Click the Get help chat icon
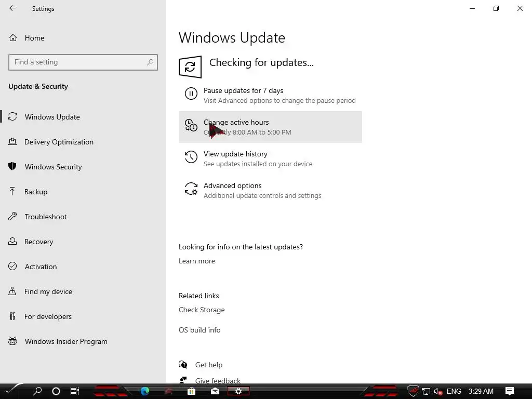The height and width of the screenshot is (399, 532). 183,365
